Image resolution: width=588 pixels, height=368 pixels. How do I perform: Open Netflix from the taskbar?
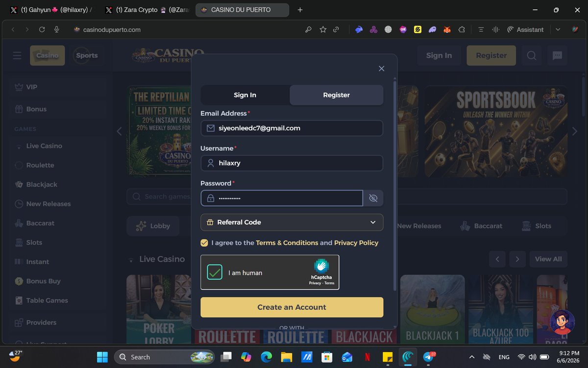[x=367, y=357]
